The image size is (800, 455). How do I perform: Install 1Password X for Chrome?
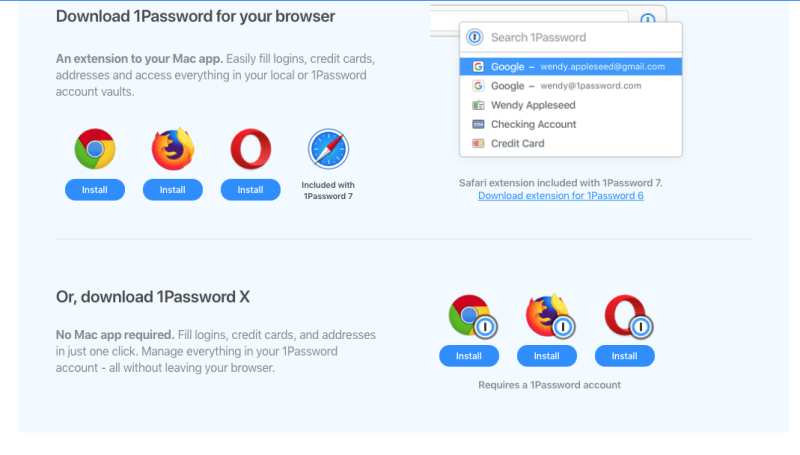(469, 356)
